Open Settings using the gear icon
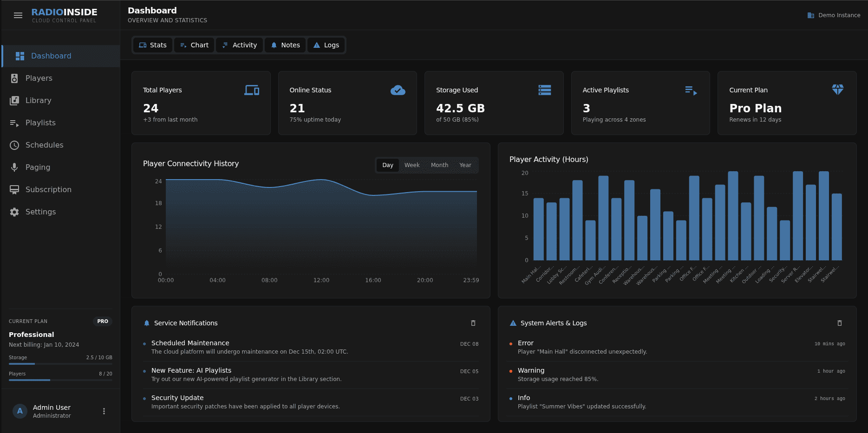The image size is (868, 433). coord(14,212)
